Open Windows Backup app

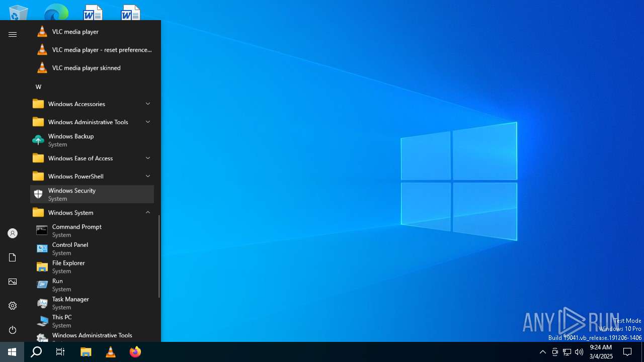click(x=92, y=140)
